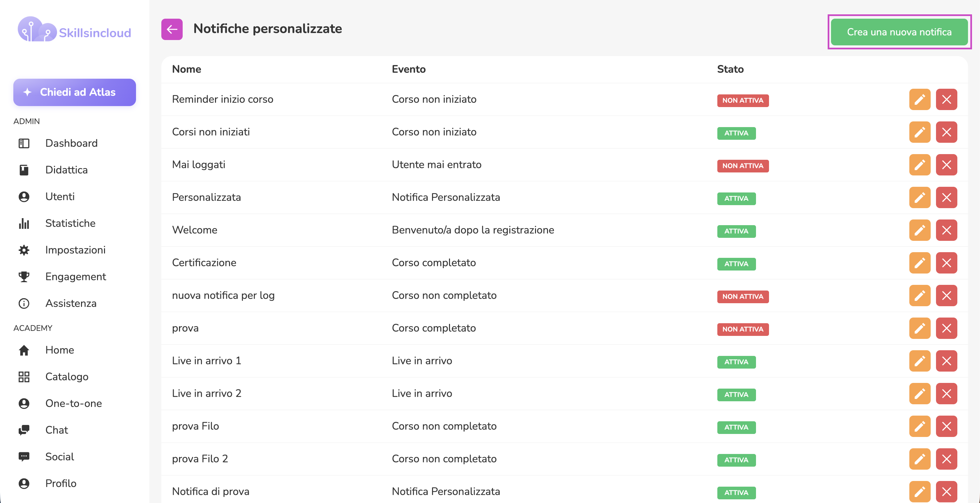Screen dimensions: 980x503
Task: Delete the Welcome notification
Action: (946, 230)
